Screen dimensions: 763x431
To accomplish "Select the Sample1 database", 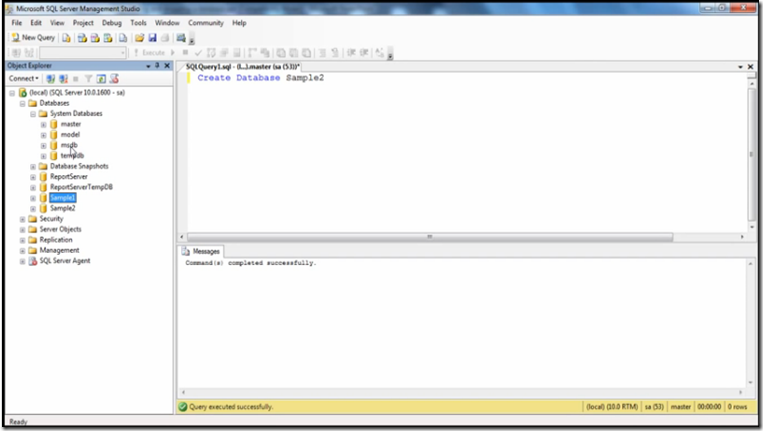I will [62, 198].
